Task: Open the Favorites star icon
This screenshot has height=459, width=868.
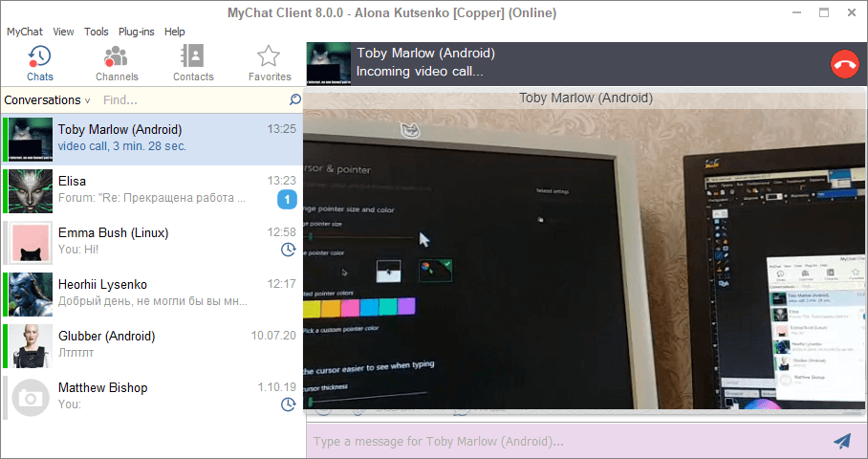Action: 269,55
